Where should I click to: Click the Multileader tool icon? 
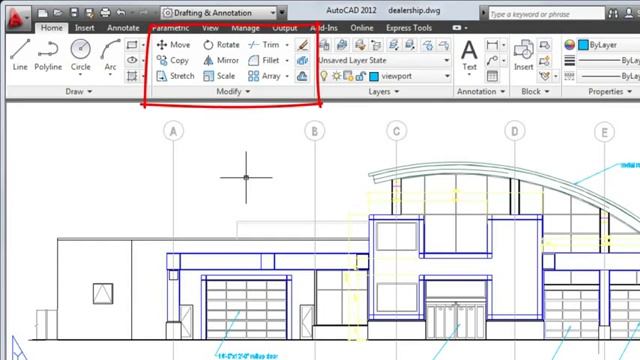492,60
